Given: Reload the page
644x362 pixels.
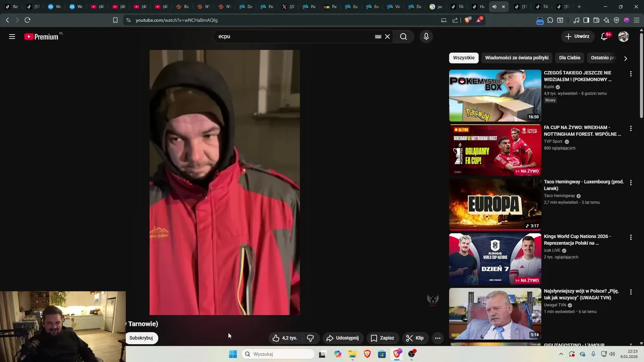Looking at the screenshot, I should (27, 20).
